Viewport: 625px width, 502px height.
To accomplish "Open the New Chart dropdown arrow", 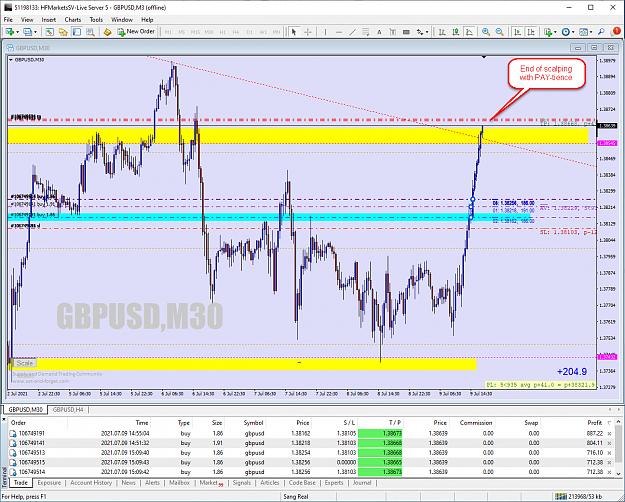I will [x=18, y=32].
